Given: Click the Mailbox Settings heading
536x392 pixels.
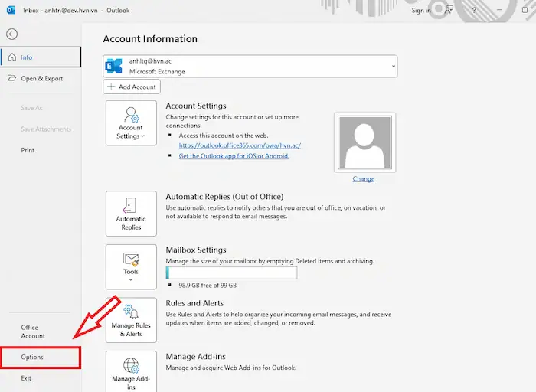Looking at the screenshot, I should 196,250.
